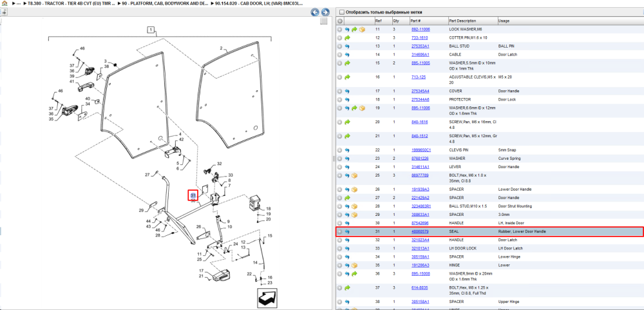644x310 pixels.
Task: Open T8.380 TRACTOR breadcrumb
Action: click(71, 3)
